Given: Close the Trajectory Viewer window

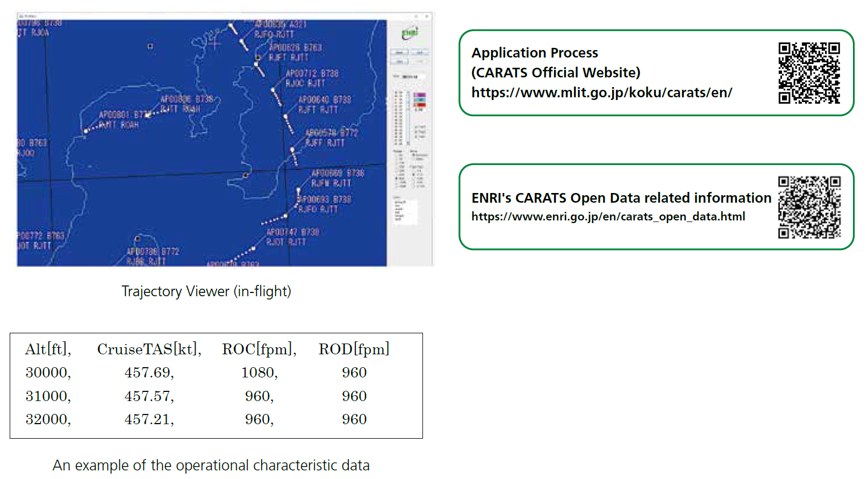Looking at the screenshot, I should click(427, 16).
